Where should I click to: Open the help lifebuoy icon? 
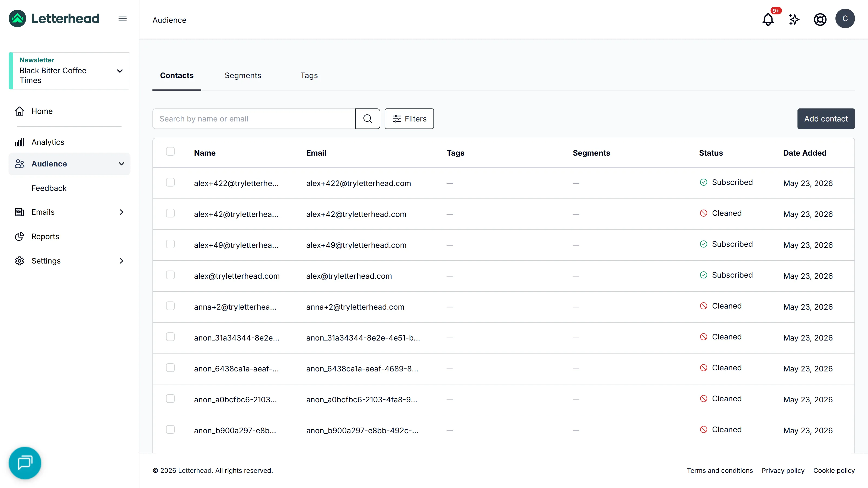pyautogui.click(x=820, y=19)
